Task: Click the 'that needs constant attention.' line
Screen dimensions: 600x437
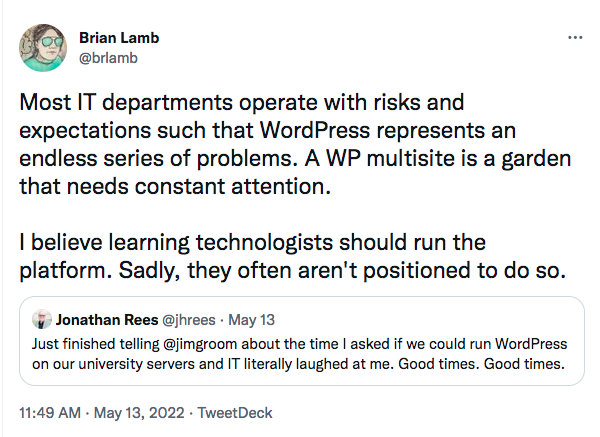Action: [x=175, y=187]
